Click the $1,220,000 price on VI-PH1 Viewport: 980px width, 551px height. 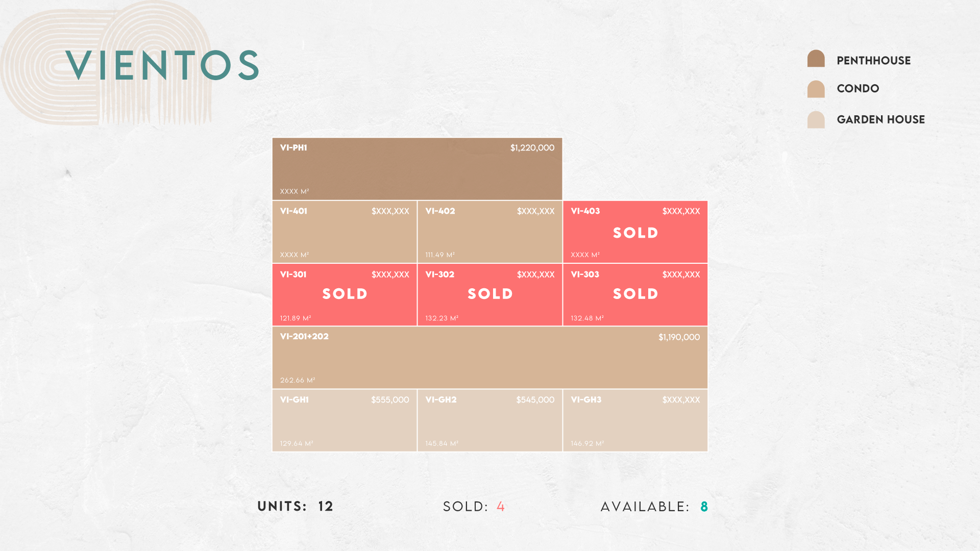click(532, 148)
